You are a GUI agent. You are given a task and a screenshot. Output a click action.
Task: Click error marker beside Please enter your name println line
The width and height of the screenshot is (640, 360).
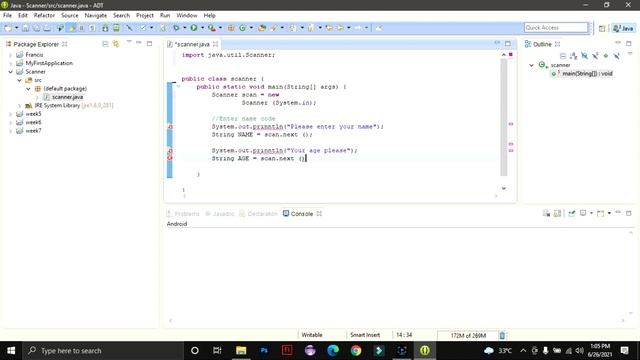[x=170, y=127]
